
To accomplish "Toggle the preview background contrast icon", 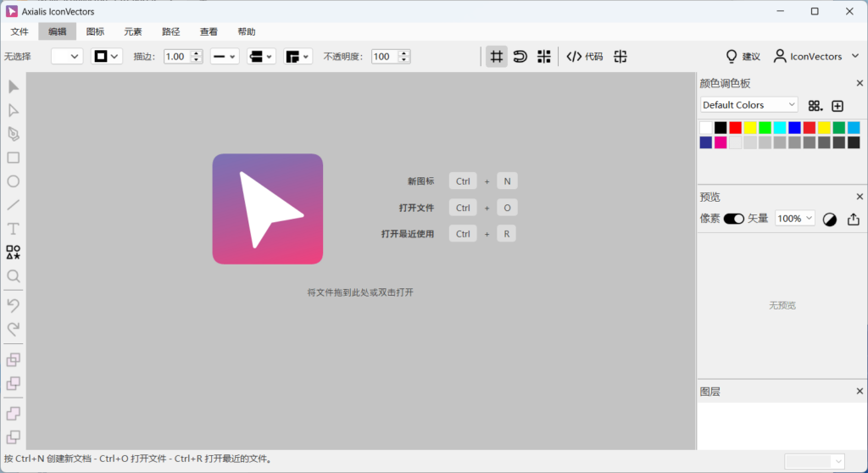I will (830, 220).
